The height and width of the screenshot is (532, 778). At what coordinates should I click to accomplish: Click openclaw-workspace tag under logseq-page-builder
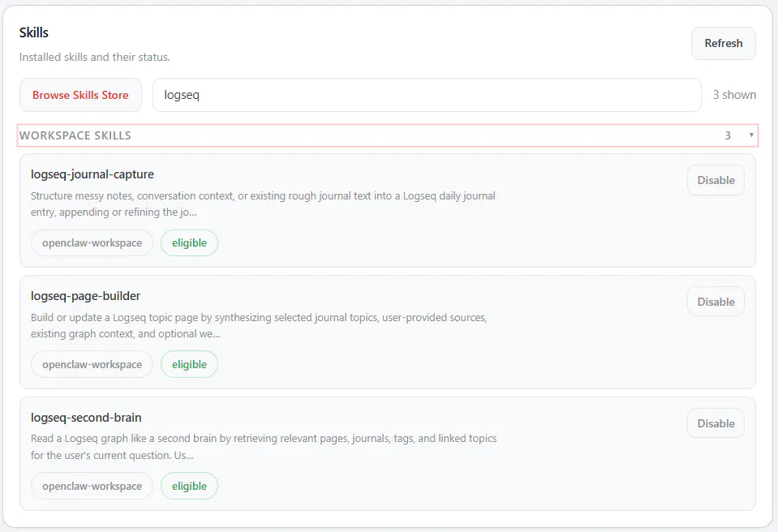pos(92,364)
